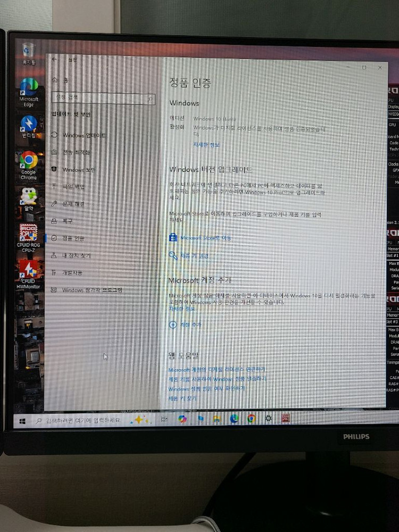Click Microsoft Store로 이동 link
The width and height of the screenshot is (399, 532).
click(200, 238)
